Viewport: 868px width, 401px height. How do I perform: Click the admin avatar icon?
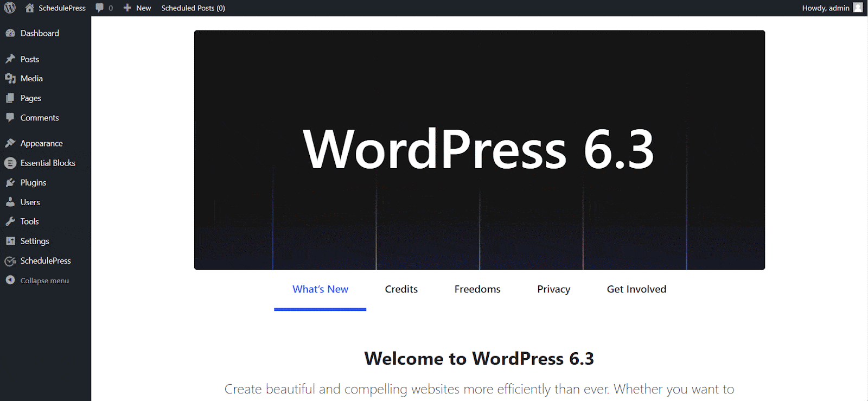click(x=858, y=8)
